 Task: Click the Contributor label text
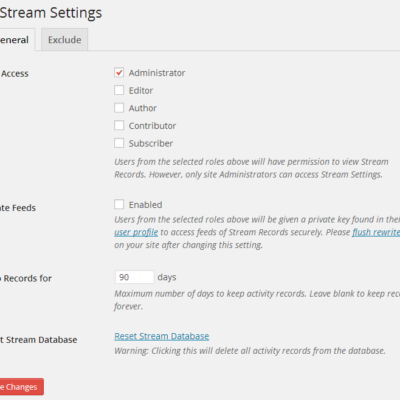coord(152,126)
